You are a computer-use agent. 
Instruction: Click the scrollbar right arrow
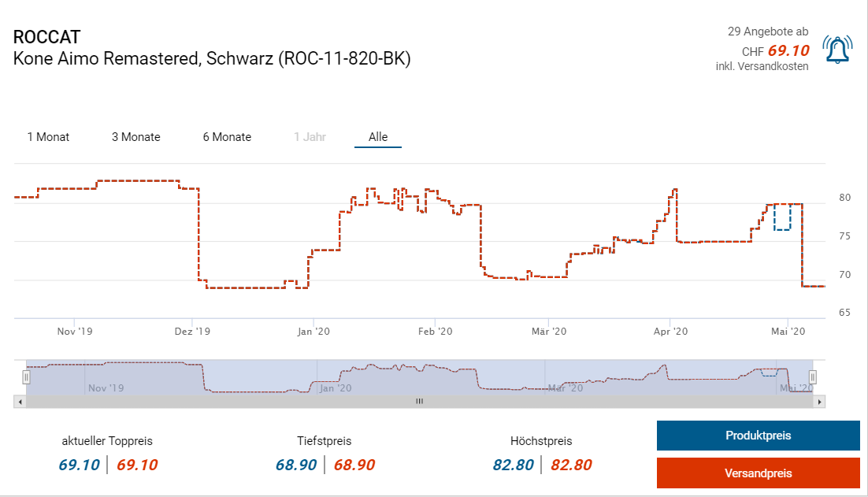click(x=820, y=402)
